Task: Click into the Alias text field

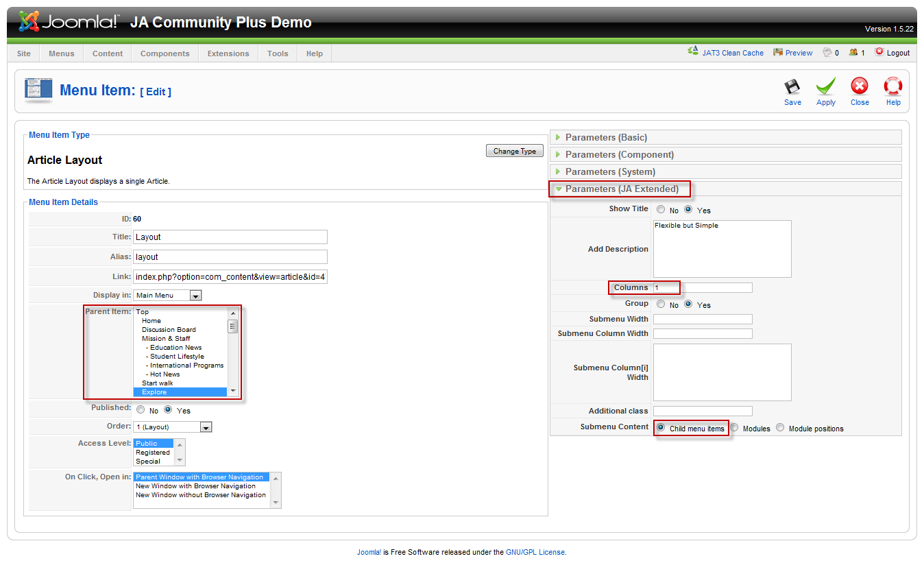Action: coord(230,257)
